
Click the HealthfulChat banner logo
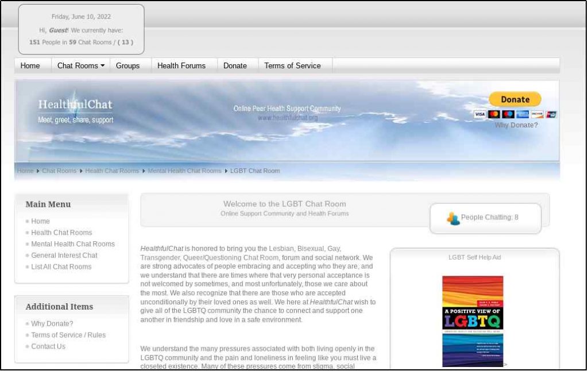click(x=75, y=105)
